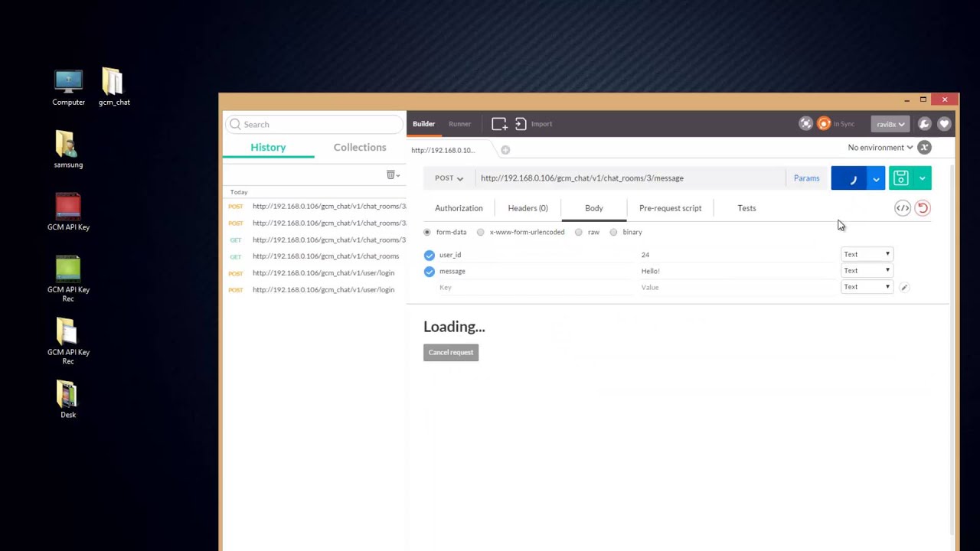This screenshot has height=551, width=980.
Task: Add a new request tab with plus icon
Action: tap(505, 150)
